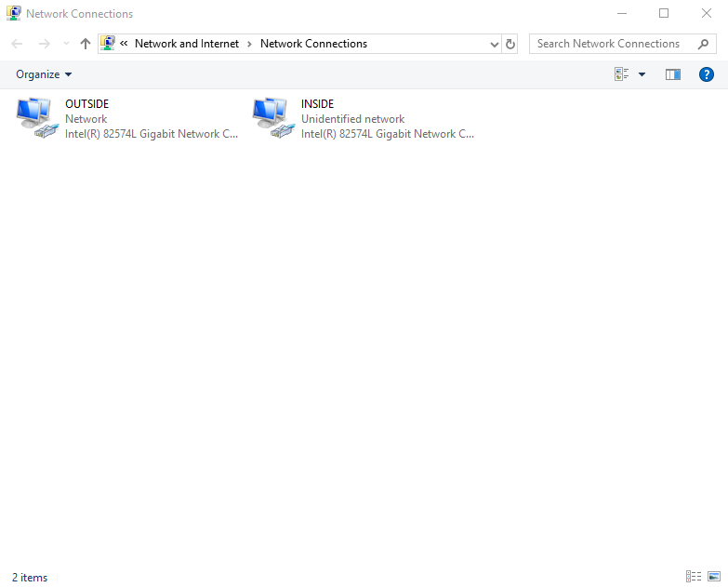This screenshot has height=587, width=728.
Task: Refresh the Network Connections list
Action: click(x=510, y=44)
